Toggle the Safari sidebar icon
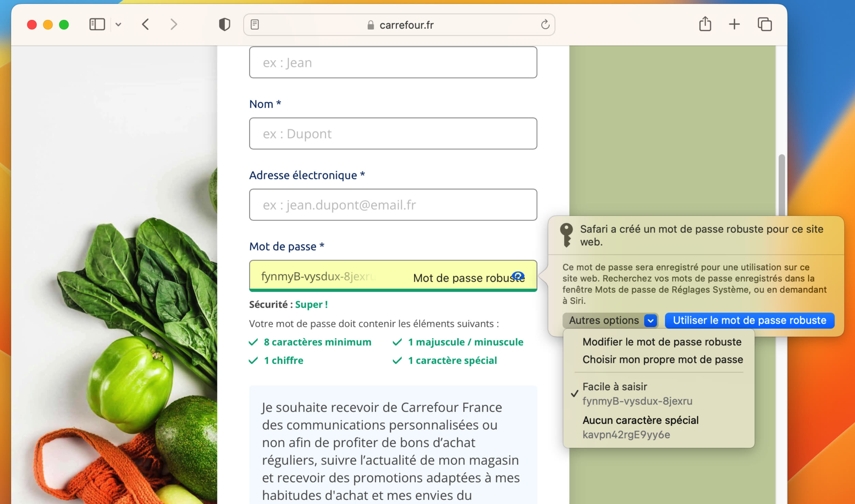 coord(97,25)
